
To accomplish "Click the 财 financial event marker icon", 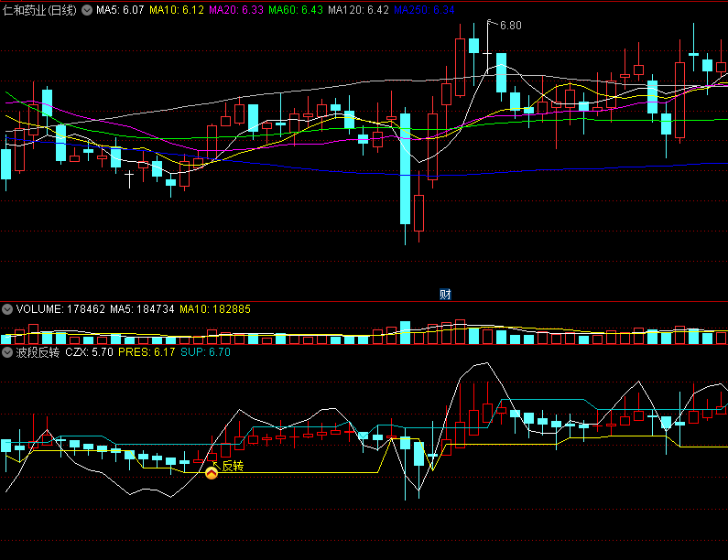I will [x=445, y=294].
